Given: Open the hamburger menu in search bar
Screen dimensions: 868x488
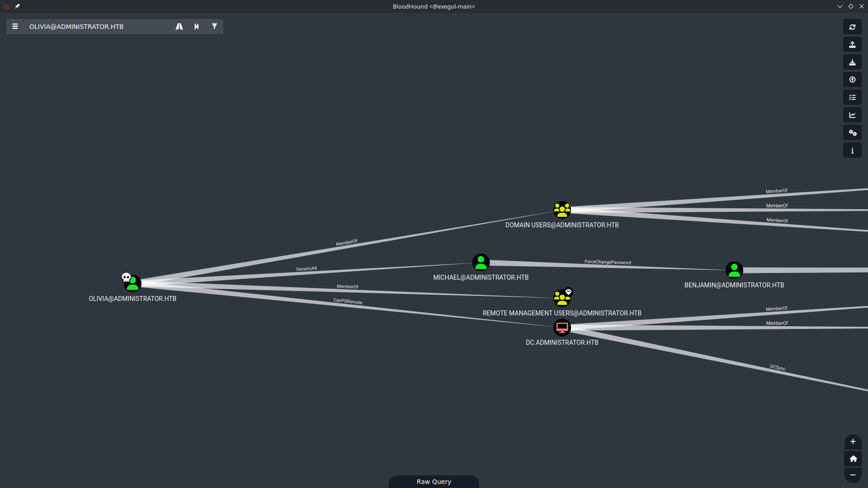Looking at the screenshot, I should pos(15,27).
